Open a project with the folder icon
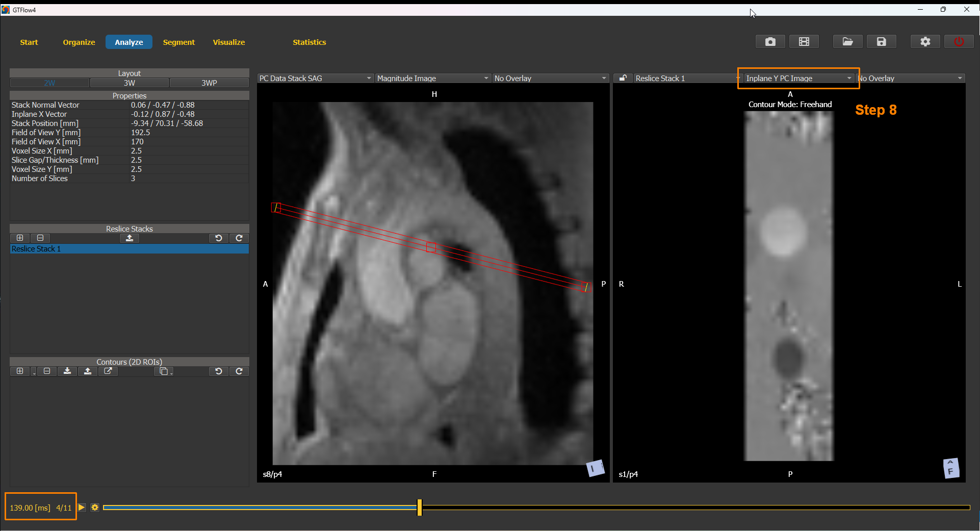Screen dimensions: 980x531 pos(847,42)
